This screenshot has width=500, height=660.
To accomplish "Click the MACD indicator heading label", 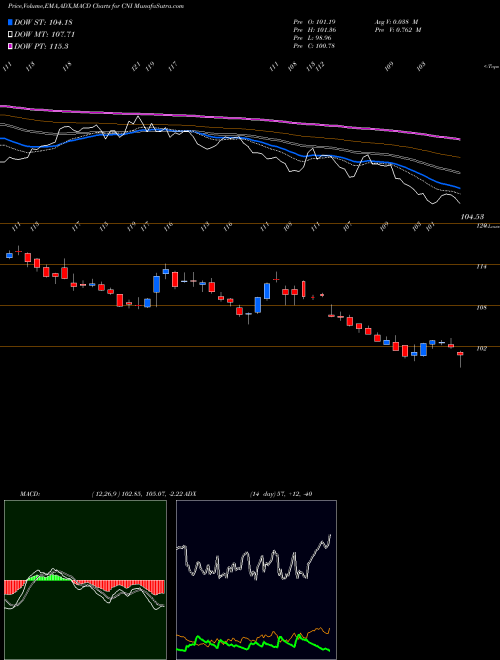I will tap(30, 494).
